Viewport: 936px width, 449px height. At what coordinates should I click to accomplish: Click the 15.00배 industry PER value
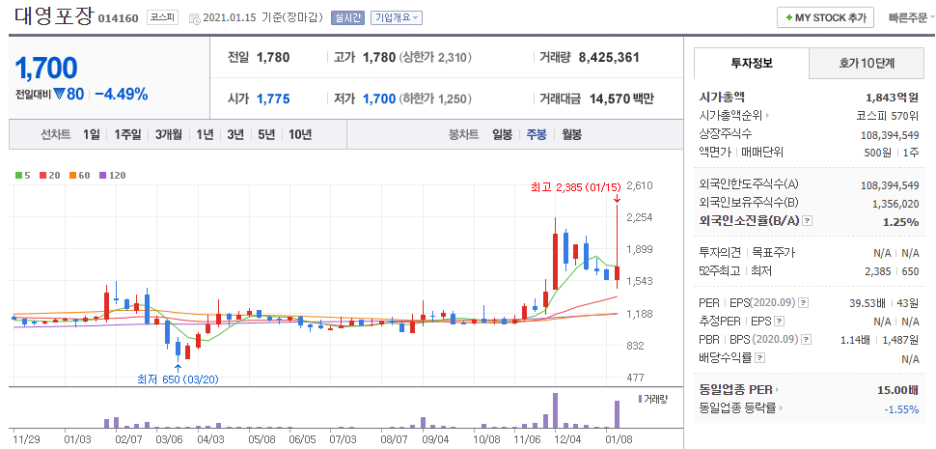pos(898,390)
